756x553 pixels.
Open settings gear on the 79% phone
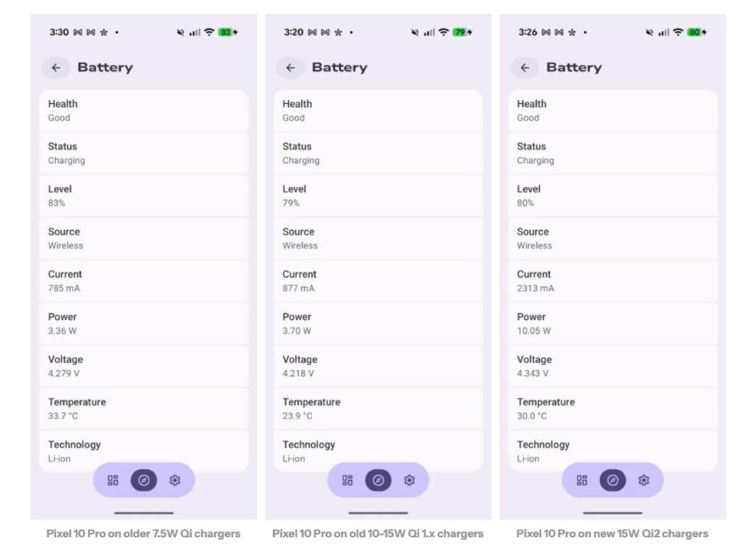(x=409, y=481)
